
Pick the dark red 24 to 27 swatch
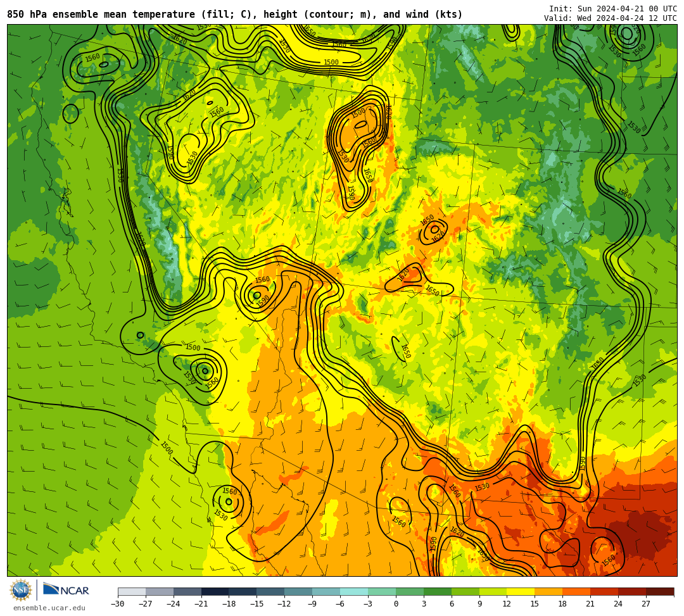tap(633, 591)
